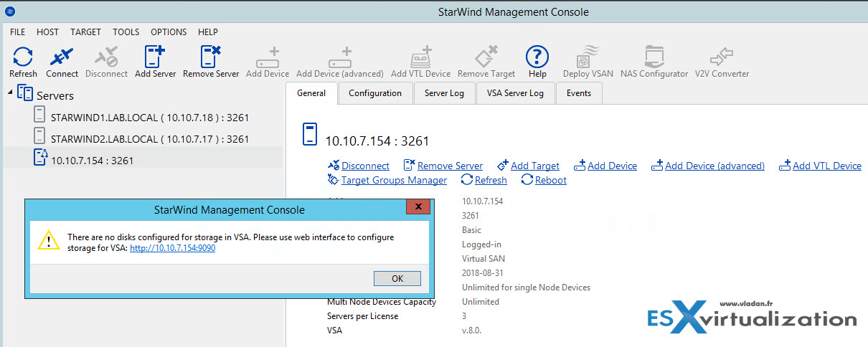Confirm the dialog with OK
The height and width of the screenshot is (347, 868).
pyautogui.click(x=397, y=278)
